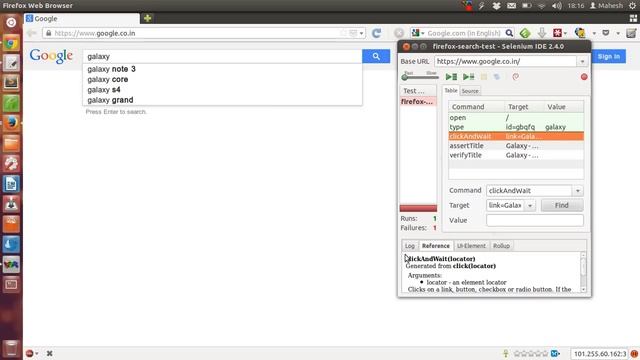Open the Ubuntu Dash home icon
The width and height of the screenshot is (640, 360).
[11, 22]
